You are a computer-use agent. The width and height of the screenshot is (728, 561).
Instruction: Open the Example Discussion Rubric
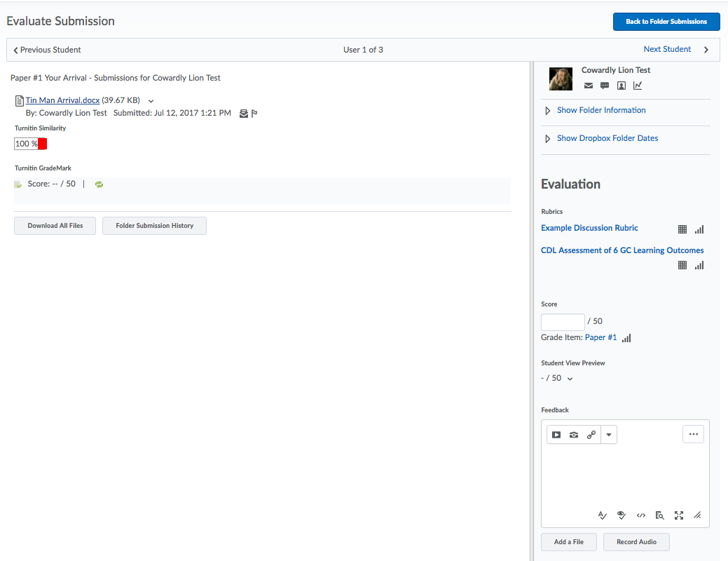click(x=589, y=228)
